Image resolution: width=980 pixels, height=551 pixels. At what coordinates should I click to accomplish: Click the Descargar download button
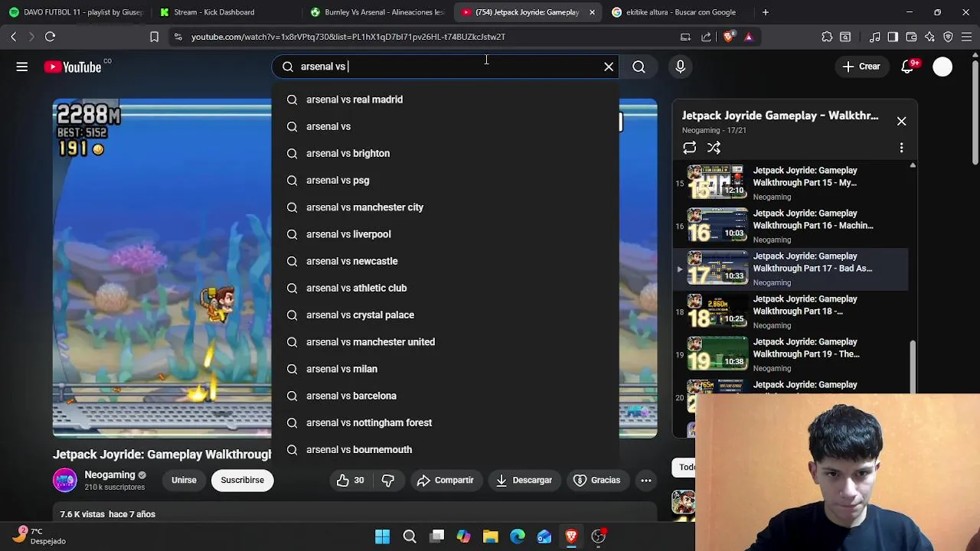[x=524, y=480]
